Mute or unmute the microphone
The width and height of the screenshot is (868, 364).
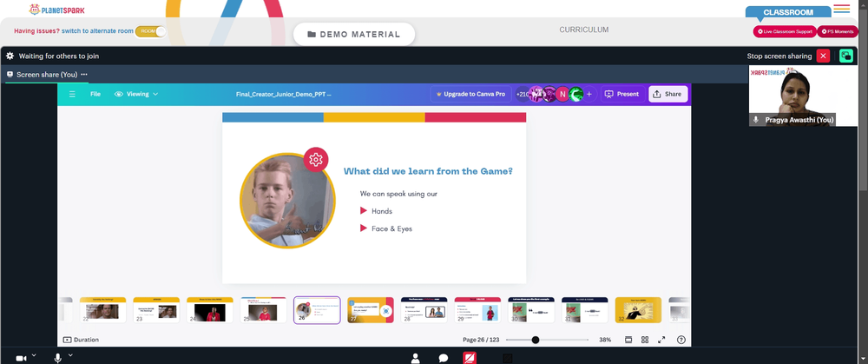tap(57, 358)
